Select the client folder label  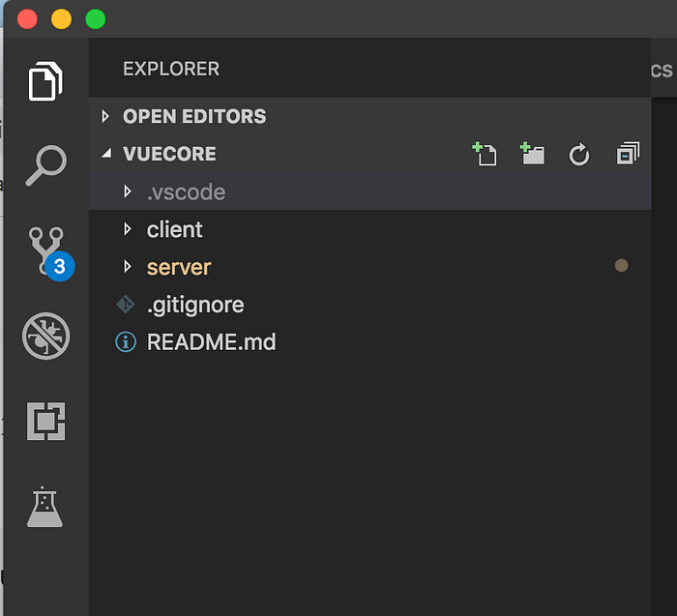(x=174, y=229)
